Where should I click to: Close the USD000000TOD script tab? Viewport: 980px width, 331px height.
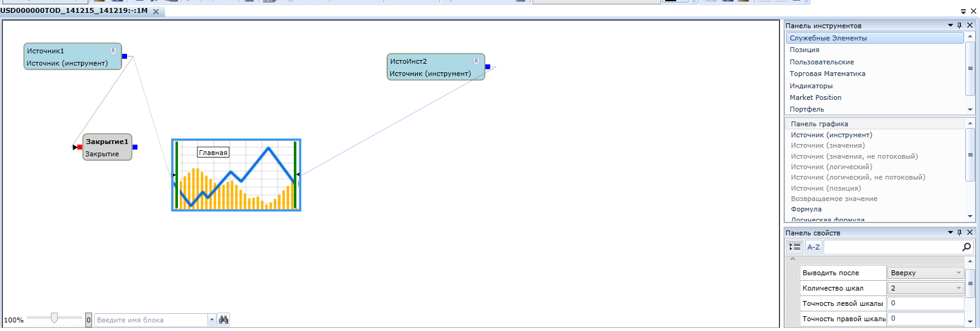pos(156,12)
